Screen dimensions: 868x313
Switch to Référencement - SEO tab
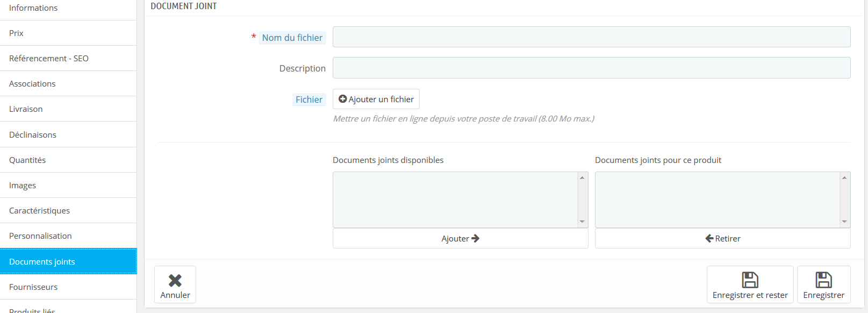tap(68, 59)
